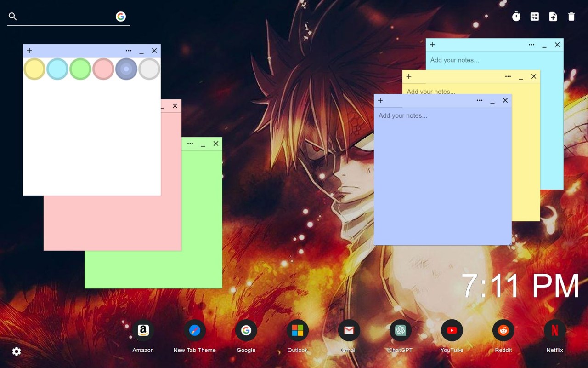Open the white note's three-dot menu
The height and width of the screenshot is (368, 588).
[x=129, y=51]
